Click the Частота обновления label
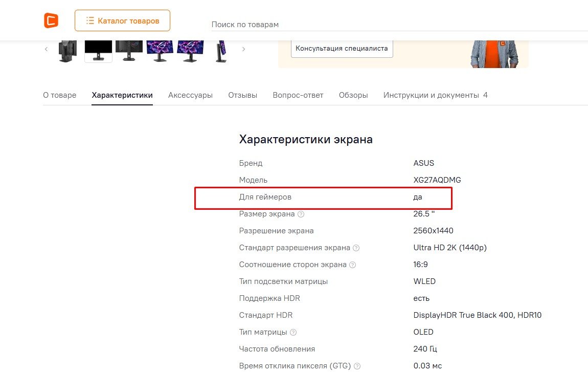 coord(277,349)
